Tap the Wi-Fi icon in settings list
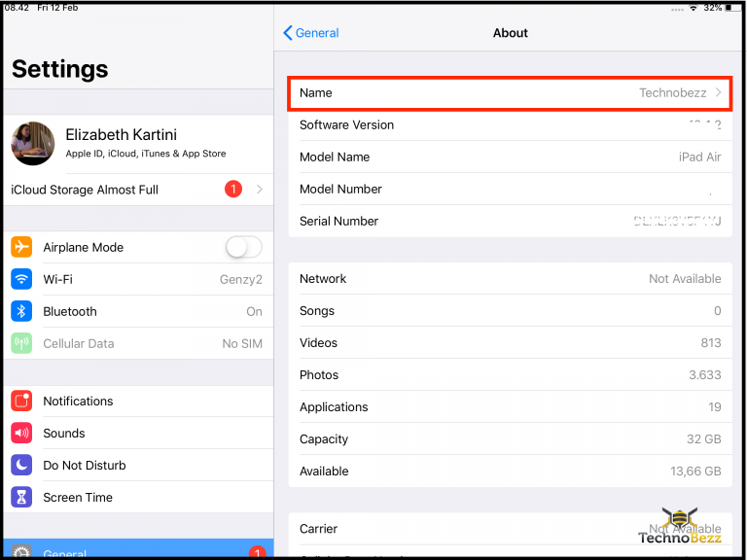747x560 pixels. (21, 279)
